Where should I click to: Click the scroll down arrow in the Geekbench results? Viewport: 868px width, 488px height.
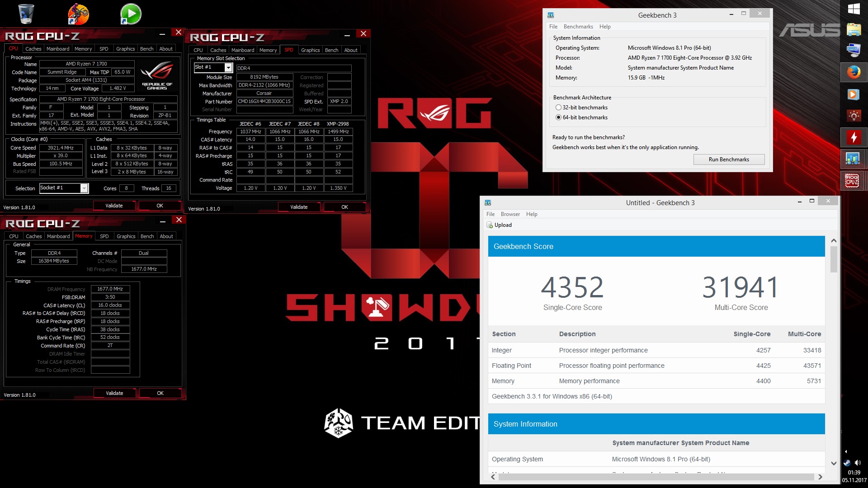click(834, 463)
